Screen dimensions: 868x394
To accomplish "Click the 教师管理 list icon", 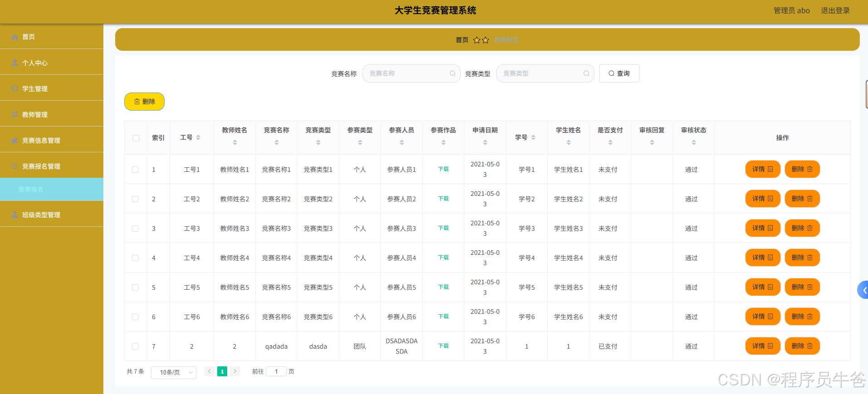I will [x=15, y=115].
